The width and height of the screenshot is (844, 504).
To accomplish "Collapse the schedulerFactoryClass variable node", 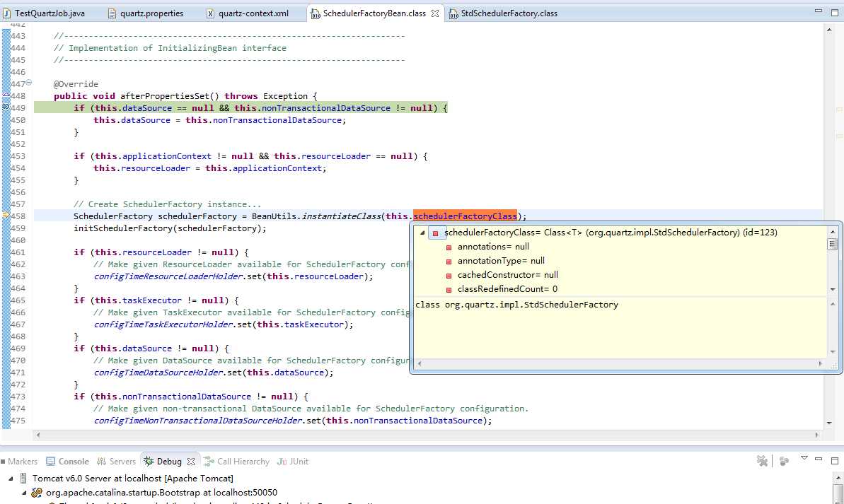I will [x=422, y=233].
